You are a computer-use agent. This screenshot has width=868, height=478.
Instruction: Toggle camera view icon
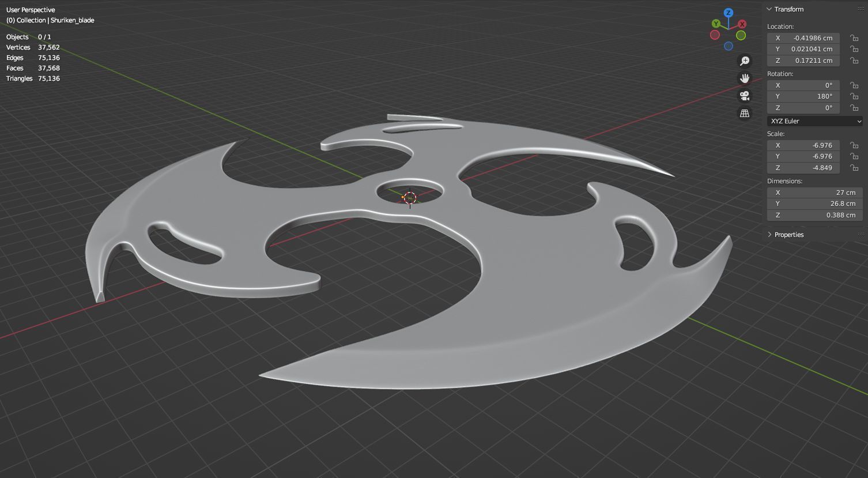(745, 96)
